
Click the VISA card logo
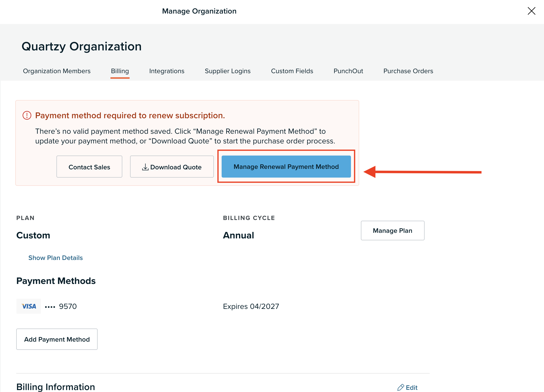[29, 306]
